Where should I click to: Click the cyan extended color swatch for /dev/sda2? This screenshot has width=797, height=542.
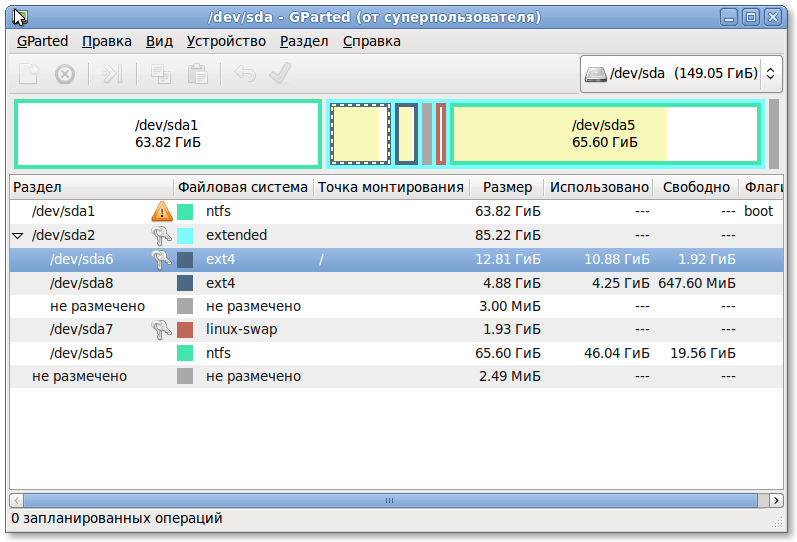click(x=185, y=235)
